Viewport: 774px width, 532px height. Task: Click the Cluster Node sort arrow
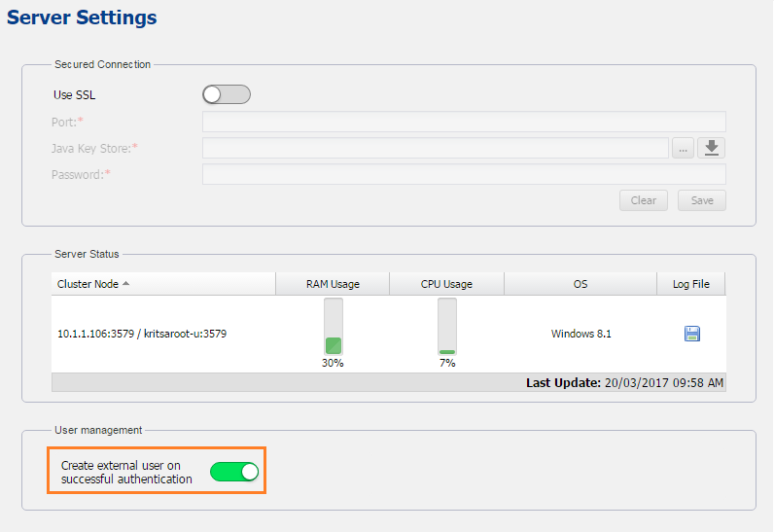coord(126,283)
